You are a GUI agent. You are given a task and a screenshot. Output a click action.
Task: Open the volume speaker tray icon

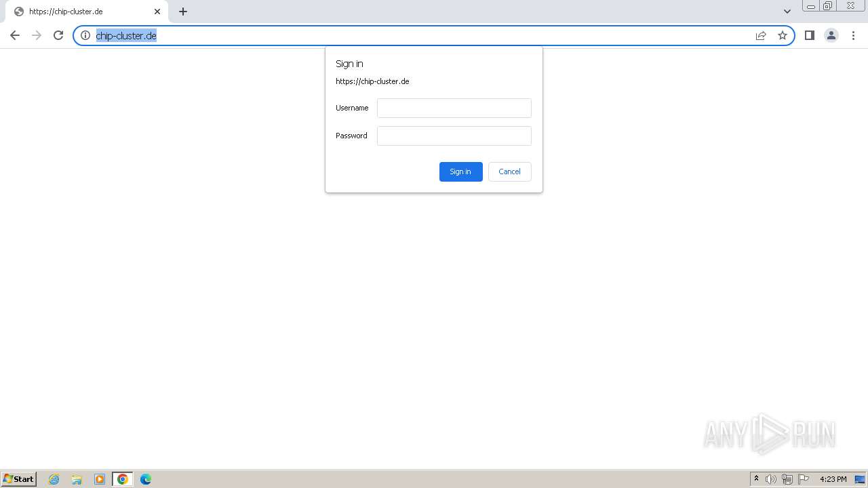tap(771, 479)
